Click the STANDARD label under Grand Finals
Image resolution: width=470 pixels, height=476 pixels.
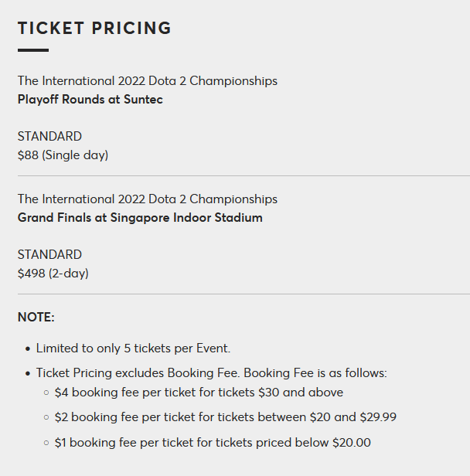[49, 254]
